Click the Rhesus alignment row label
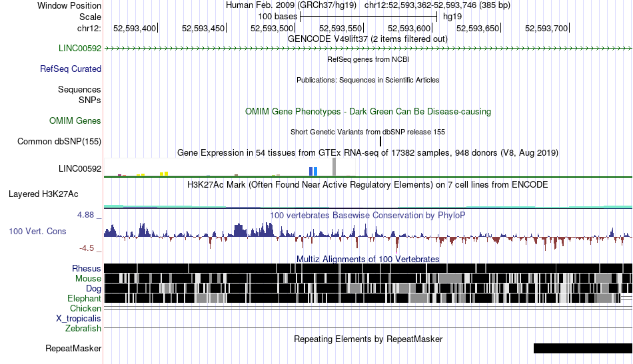The image size is (633, 364). tap(87, 268)
